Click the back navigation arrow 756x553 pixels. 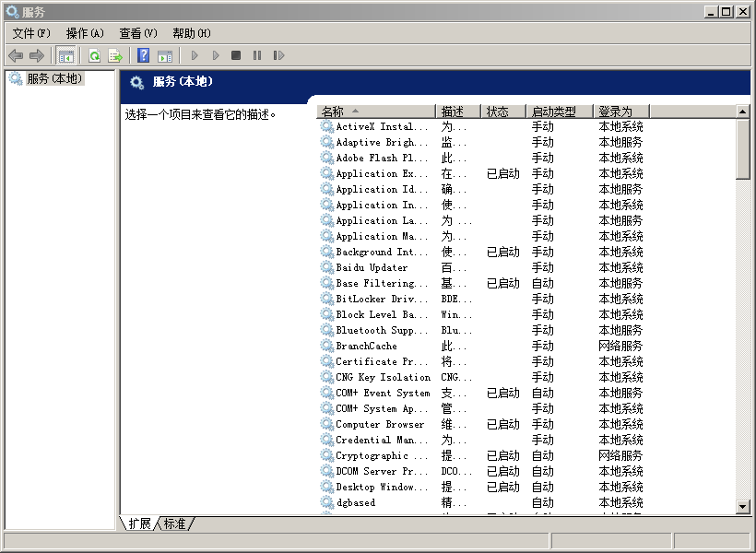click(15, 55)
